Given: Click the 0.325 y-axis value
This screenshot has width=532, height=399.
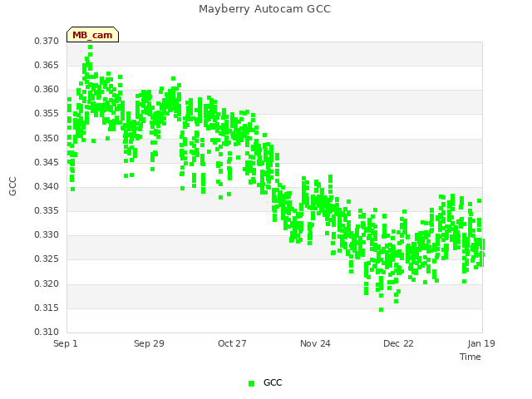Looking at the screenshot, I should [47, 259].
